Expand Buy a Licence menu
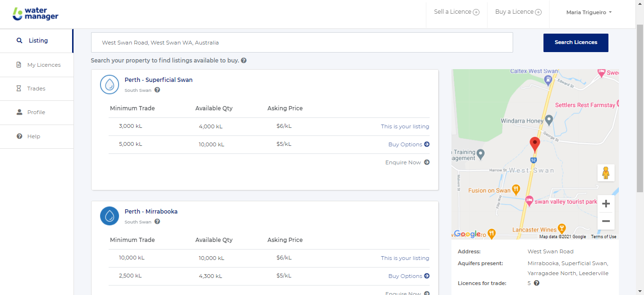Viewport: 644px width, 295px height. (518, 12)
